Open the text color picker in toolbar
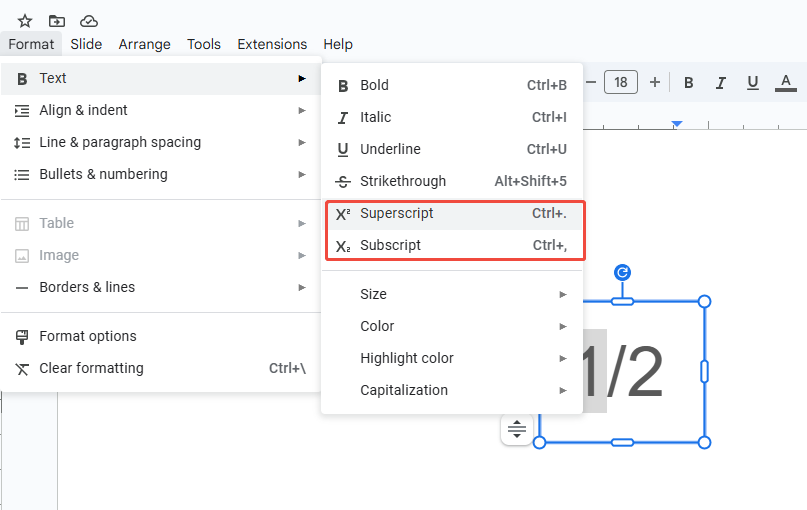 (785, 82)
